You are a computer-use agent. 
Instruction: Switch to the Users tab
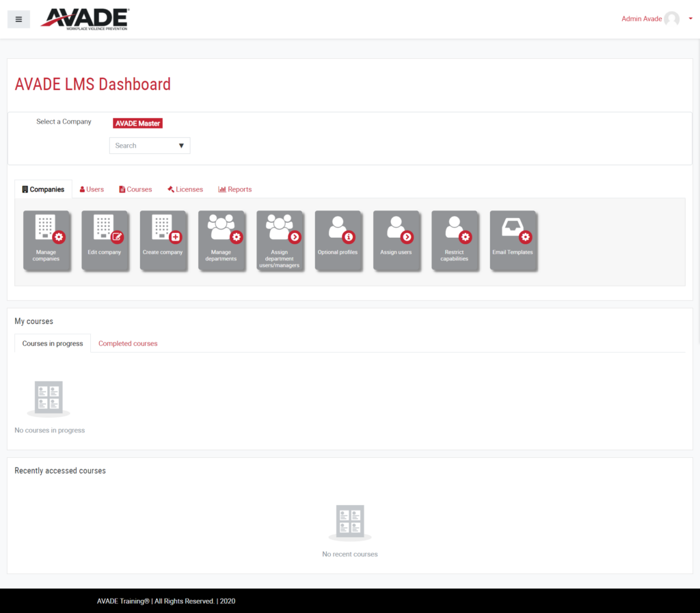click(x=92, y=189)
